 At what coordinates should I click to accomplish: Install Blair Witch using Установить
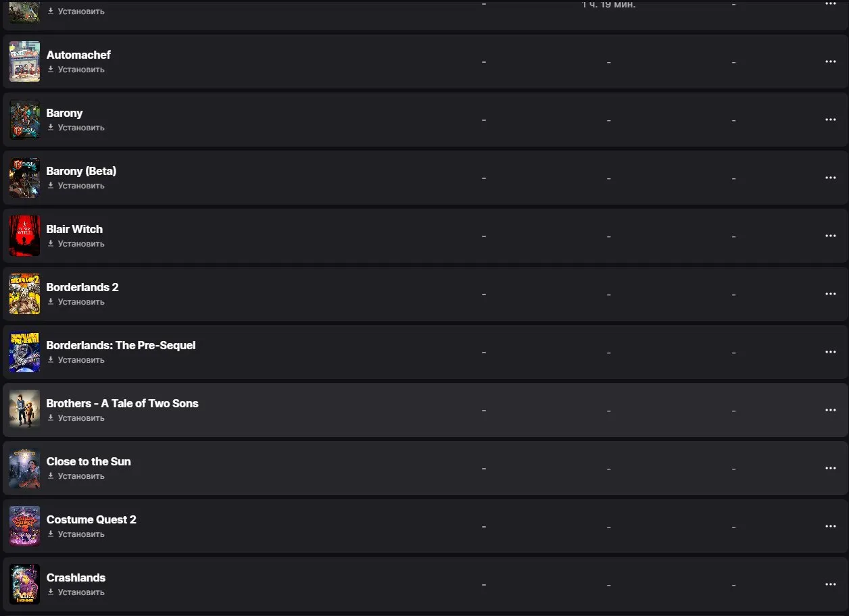(81, 244)
